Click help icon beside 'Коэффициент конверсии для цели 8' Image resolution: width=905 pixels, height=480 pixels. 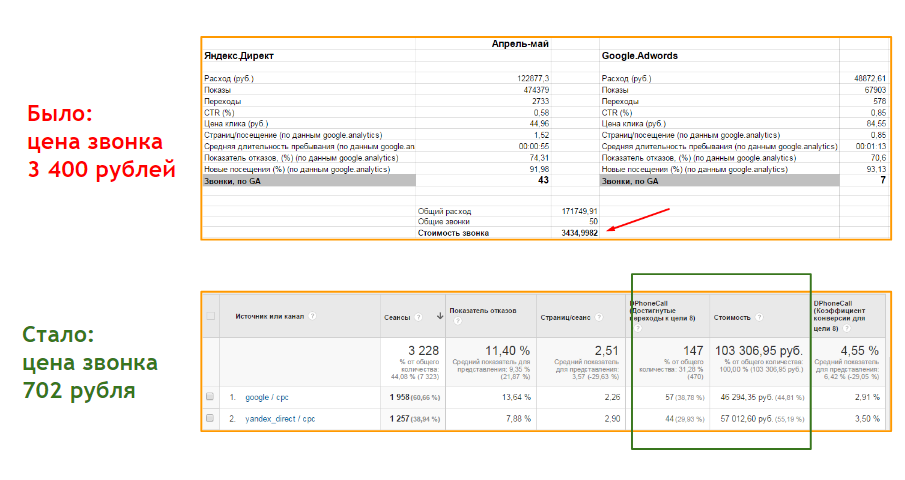point(846,328)
